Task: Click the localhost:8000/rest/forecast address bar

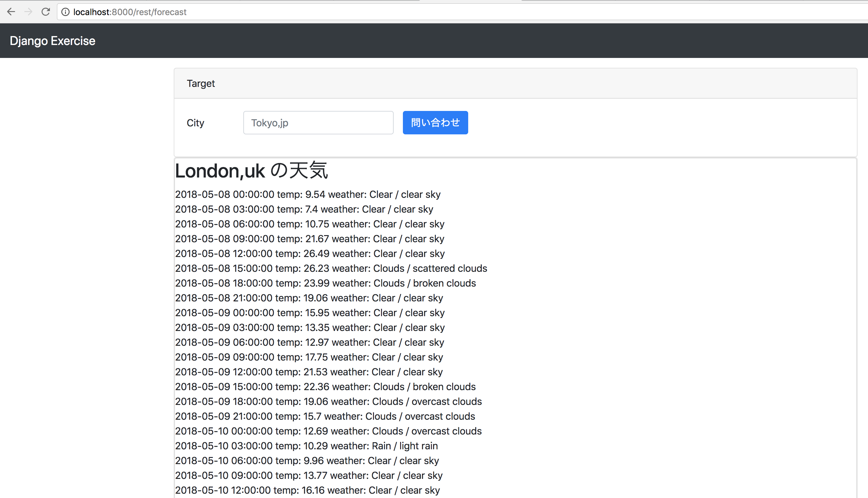Action: point(462,12)
